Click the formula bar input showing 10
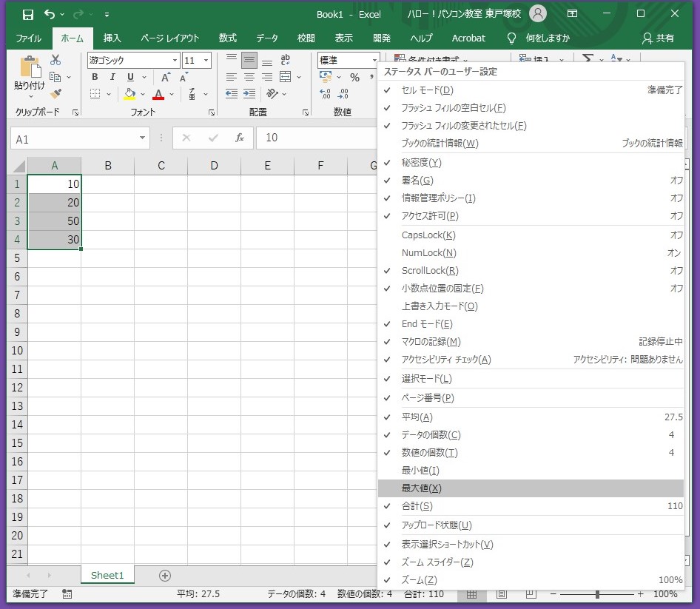The image size is (700, 609). (317, 138)
